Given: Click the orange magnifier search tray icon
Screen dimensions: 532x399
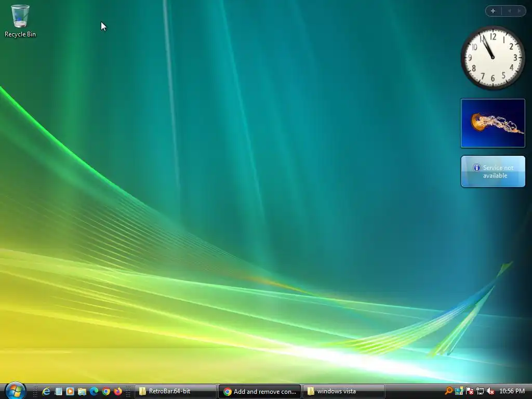Looking at the screenshot, I should click(448, 391).
